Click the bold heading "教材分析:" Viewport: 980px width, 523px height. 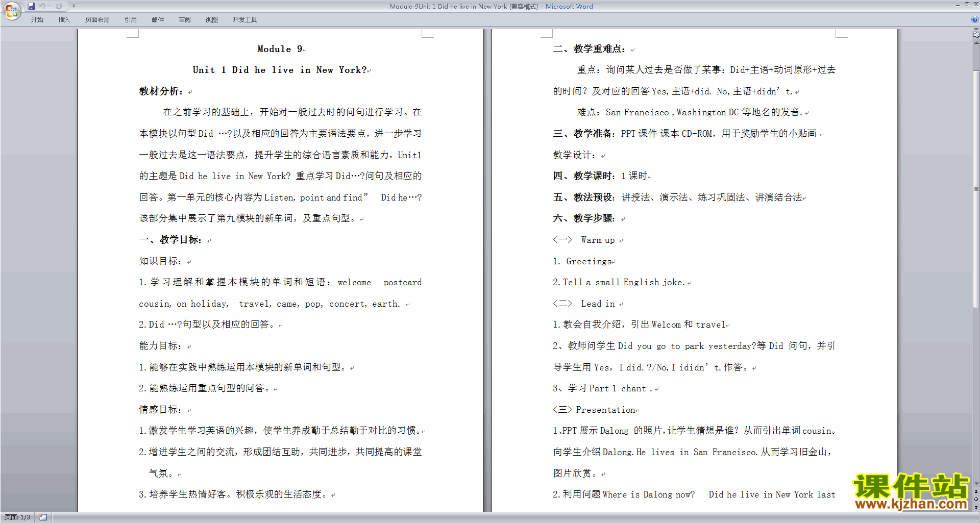161,91
